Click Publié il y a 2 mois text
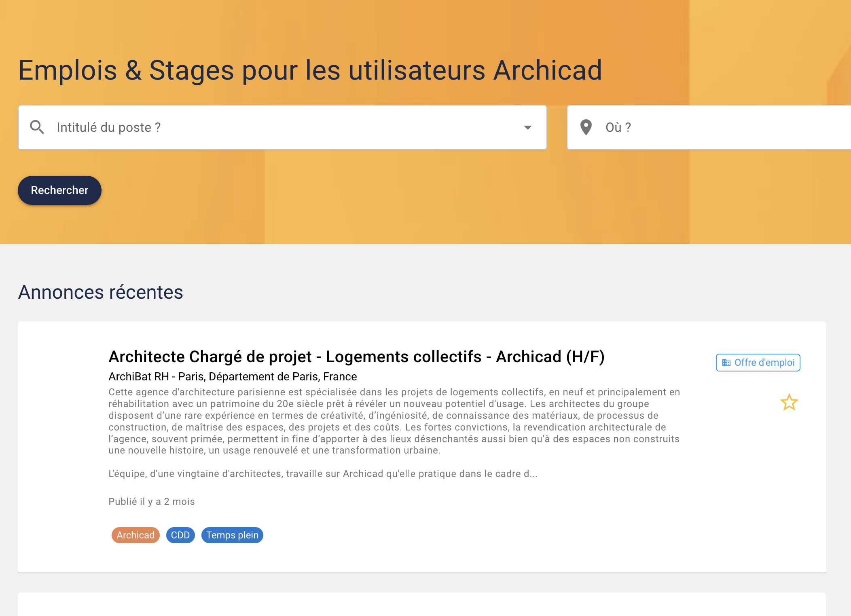 pyautogui.click(x=152, y=502)
